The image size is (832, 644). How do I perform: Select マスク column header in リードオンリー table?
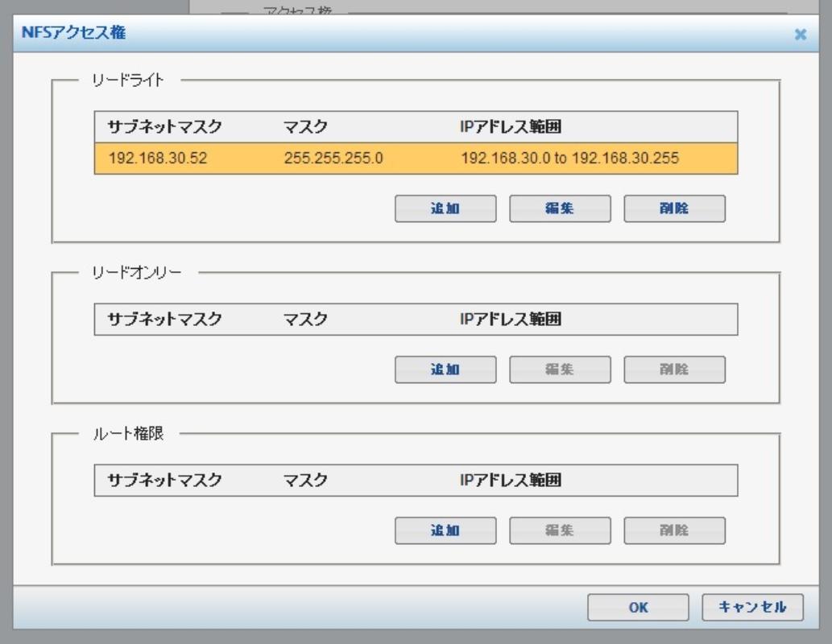tap(306, 320)
